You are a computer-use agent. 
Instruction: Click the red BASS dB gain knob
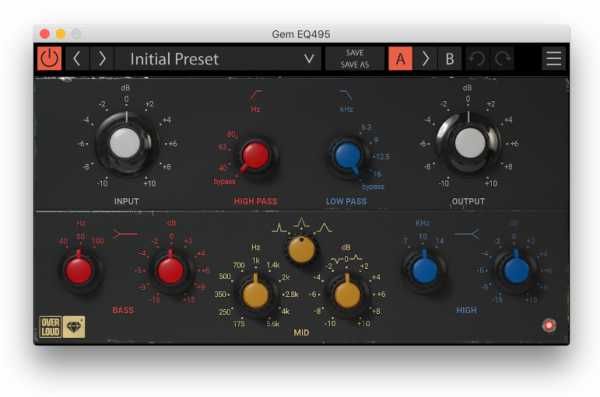click(x=171, y=270)
